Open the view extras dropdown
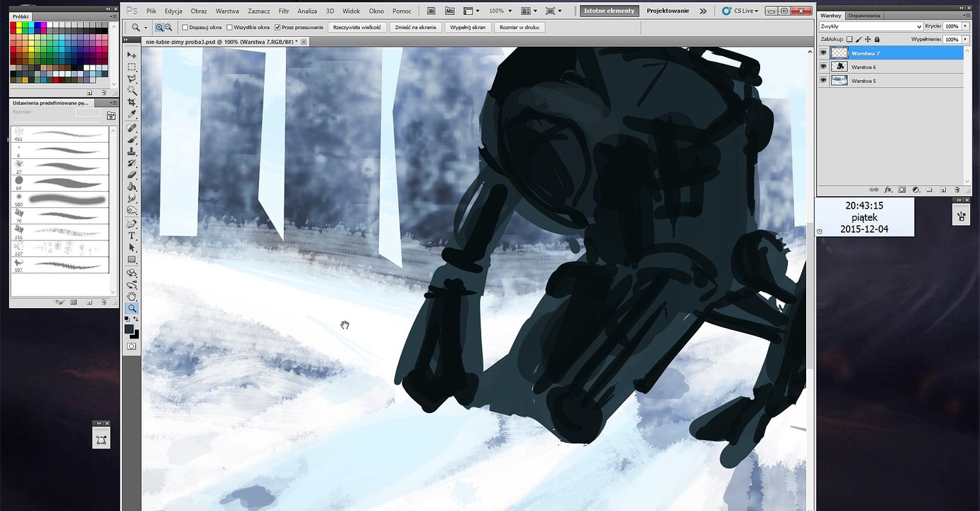This screenshot has width=980, height=511. (x=470, y=11)
